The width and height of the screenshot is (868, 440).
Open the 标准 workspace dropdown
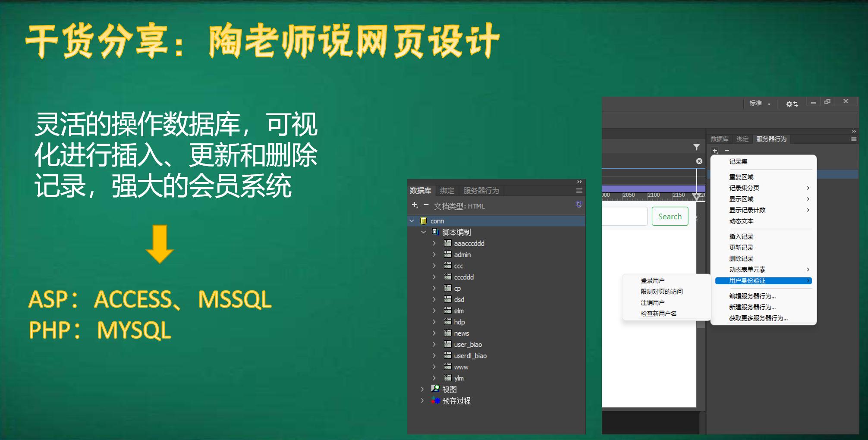pyautogui.click(x=760, y=104)
